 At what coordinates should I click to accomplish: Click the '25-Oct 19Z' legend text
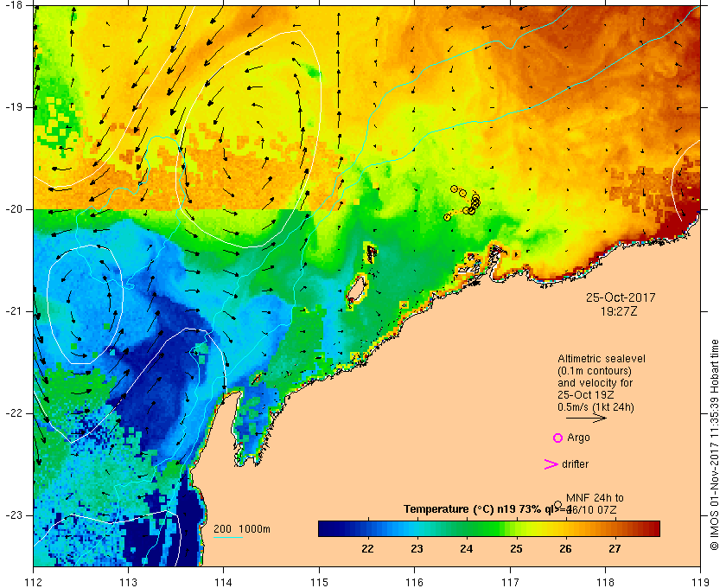click(x=585, y=395)
